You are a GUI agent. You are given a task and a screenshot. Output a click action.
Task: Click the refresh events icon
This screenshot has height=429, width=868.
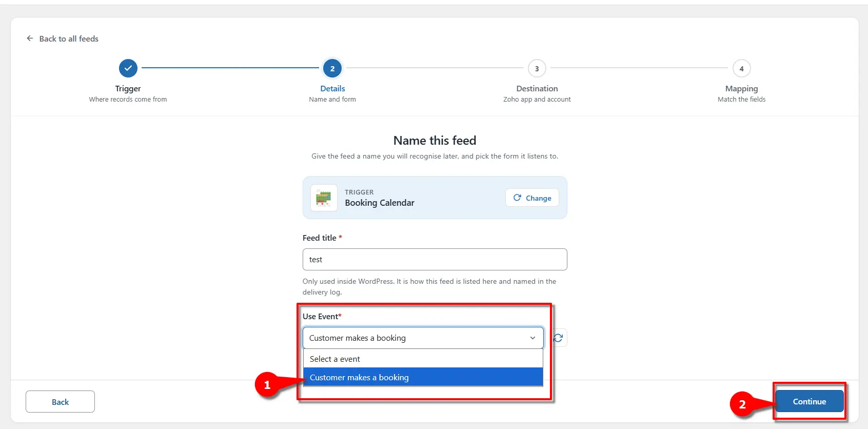(558, 338)
